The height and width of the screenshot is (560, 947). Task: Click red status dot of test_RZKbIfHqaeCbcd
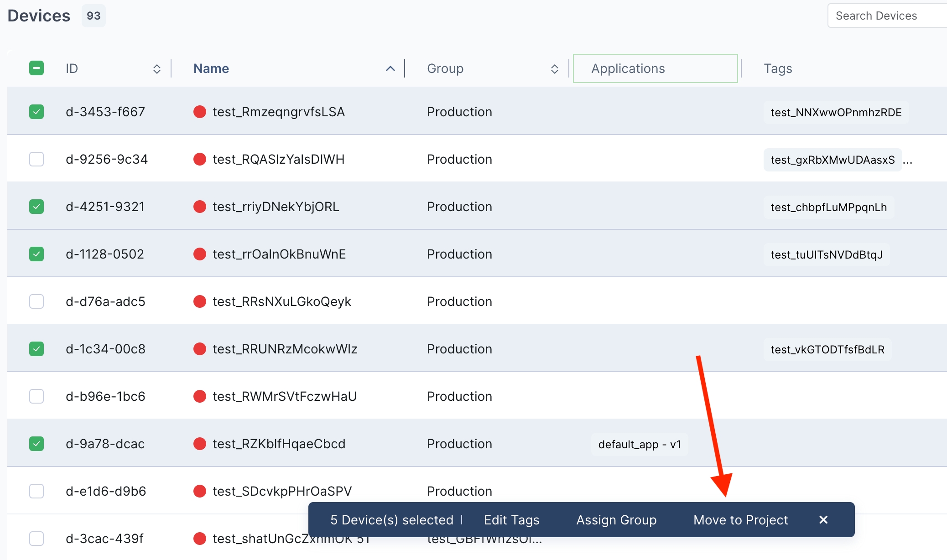click(x=199, y=444)
